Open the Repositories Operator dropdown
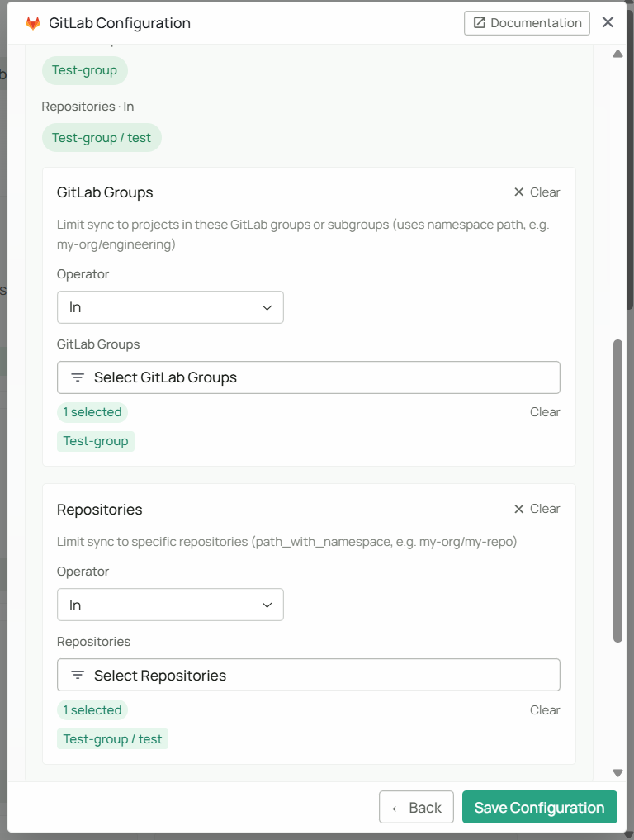This screenshot has width=634, height=840. point(170,605)
